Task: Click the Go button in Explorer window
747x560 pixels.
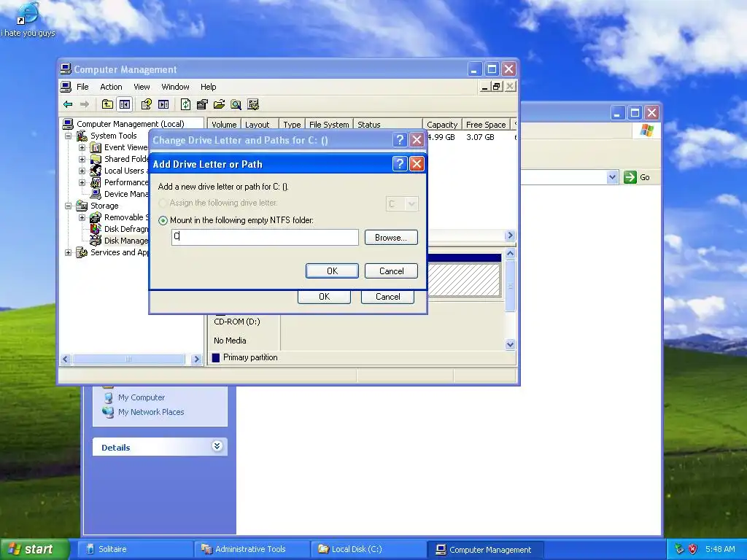Action: click(637, 177)
